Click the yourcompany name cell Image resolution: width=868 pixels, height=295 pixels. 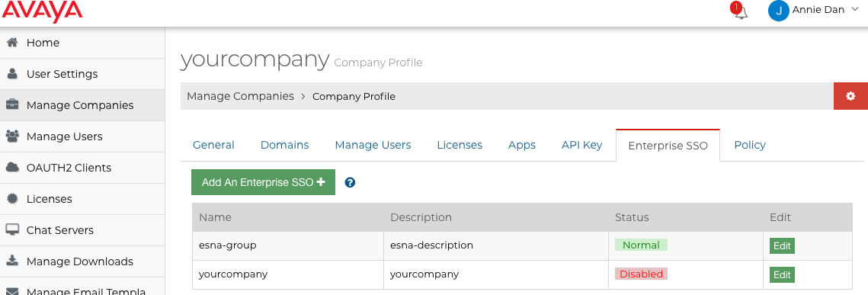[x=288, y=274]
